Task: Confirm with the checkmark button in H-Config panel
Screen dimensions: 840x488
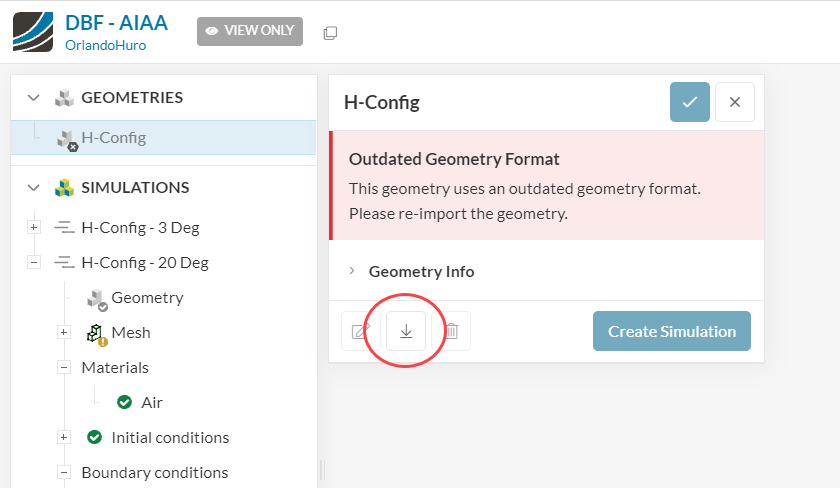Action: pyautogui.click(x=690, y=102)
